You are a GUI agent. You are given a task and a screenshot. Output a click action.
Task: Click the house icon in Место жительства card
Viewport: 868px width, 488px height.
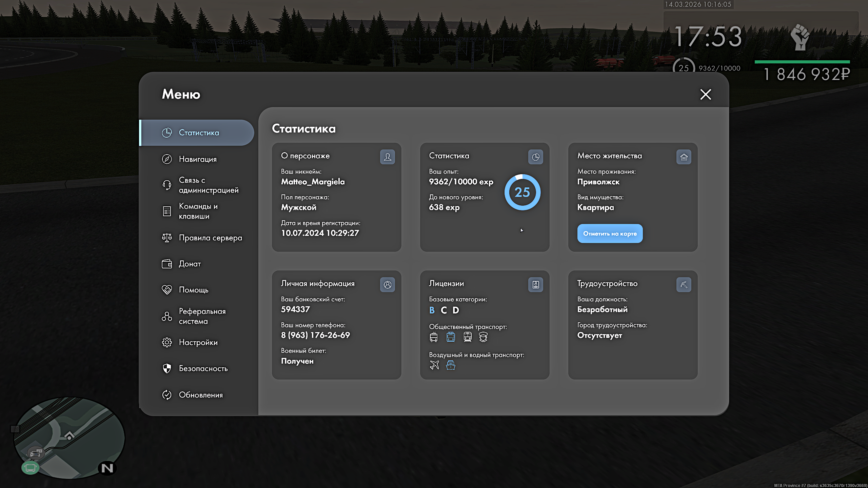click(684, 157)
